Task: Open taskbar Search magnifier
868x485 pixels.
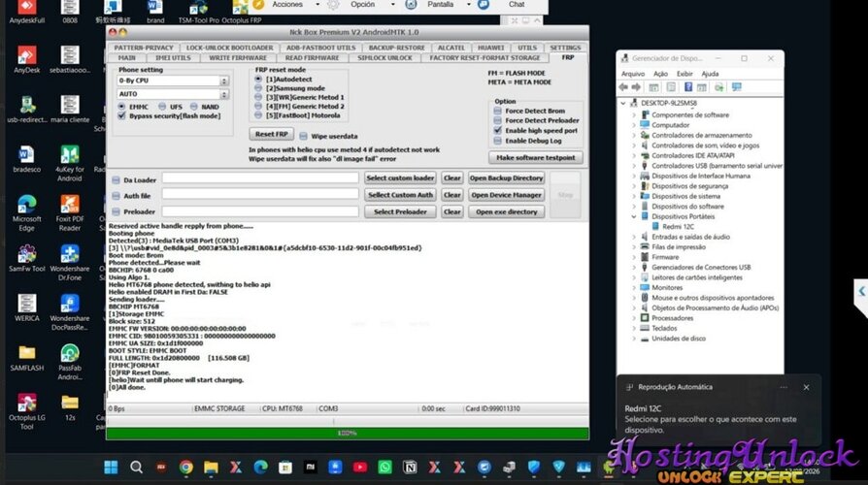Action: pos(136,468)
